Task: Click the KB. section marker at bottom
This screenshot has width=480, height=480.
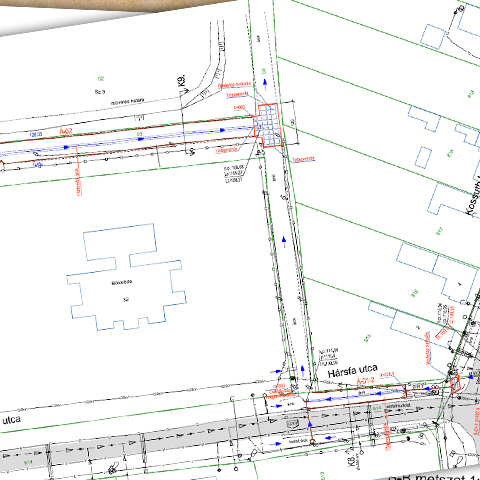Action: click(352, 458)
